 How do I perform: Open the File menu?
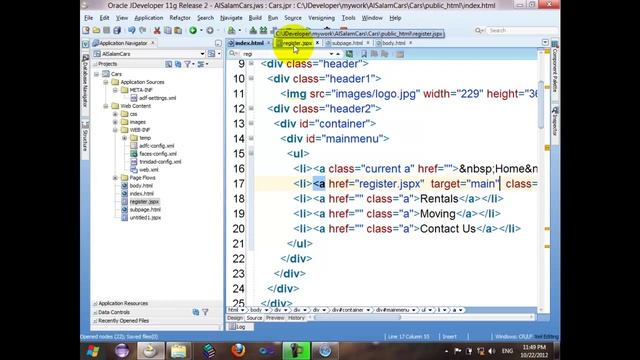[88, 18]
